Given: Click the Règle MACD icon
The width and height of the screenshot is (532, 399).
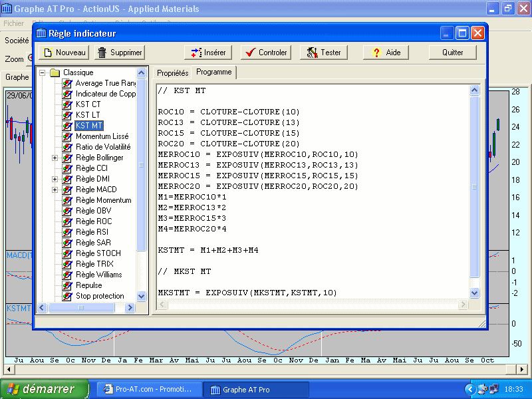Looking at the screenshot, I should 67,190.
